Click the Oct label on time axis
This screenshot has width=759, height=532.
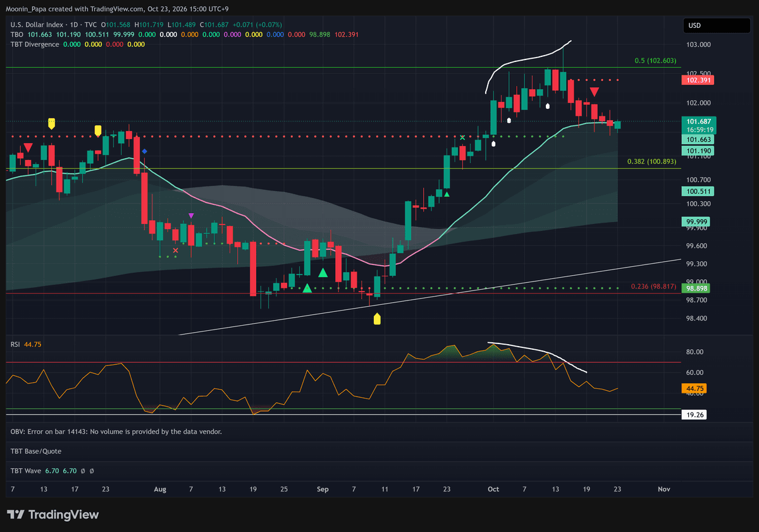click(x=493, y=489)
